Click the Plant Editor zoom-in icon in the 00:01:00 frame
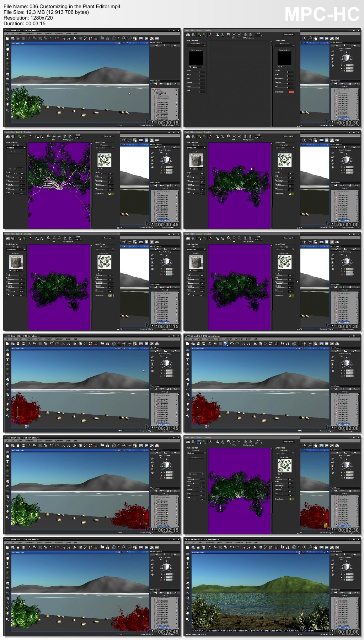 click(x=234, y=136)
